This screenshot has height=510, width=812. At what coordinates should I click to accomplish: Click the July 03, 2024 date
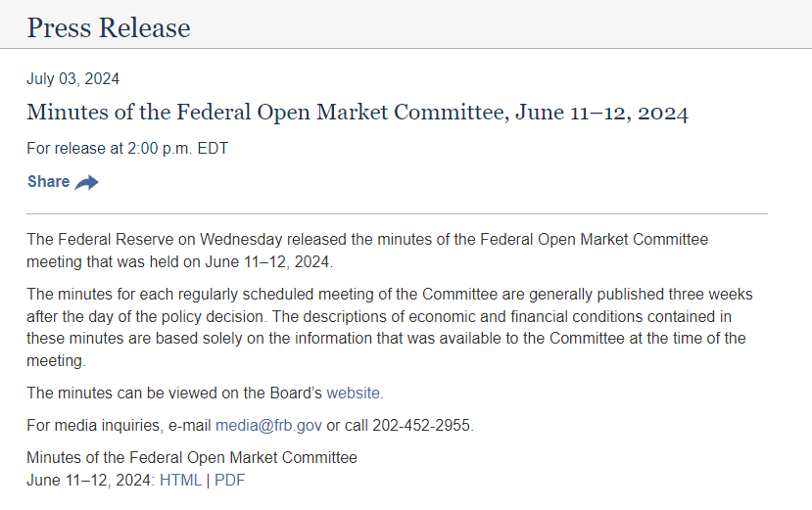tap(73, 79)
